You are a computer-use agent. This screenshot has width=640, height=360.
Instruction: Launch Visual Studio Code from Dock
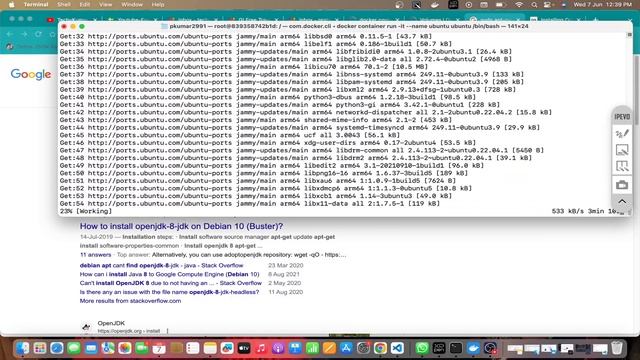(x=397, y=348)
